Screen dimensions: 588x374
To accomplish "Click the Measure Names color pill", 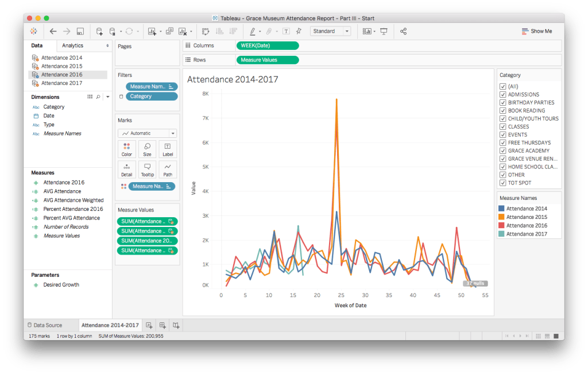I will click(x=152, y=187).
